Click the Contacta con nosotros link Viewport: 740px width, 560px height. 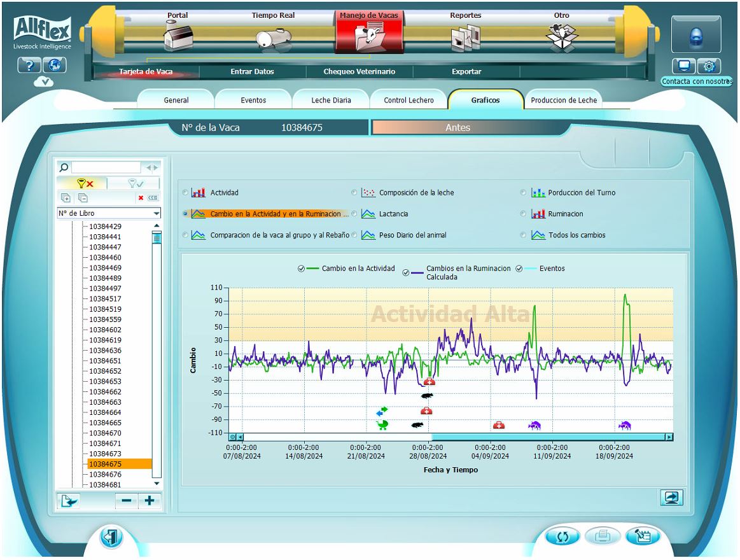pyautogui.click(x=697, y=81)
